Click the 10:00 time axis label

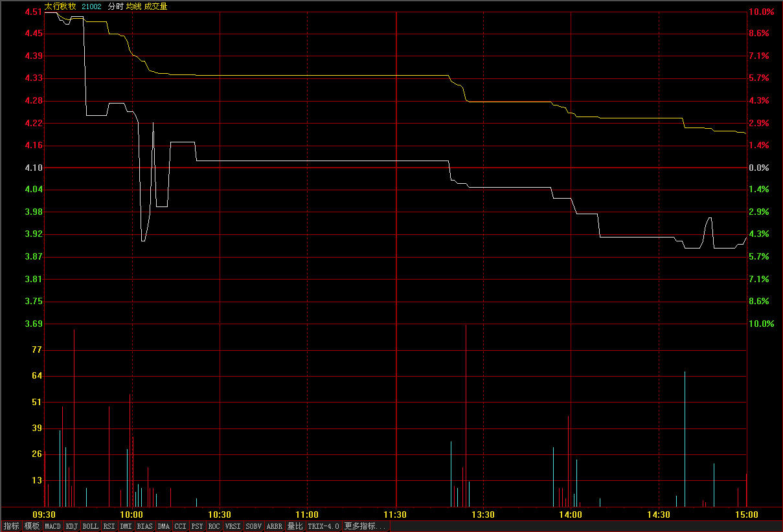click(132, 515)
